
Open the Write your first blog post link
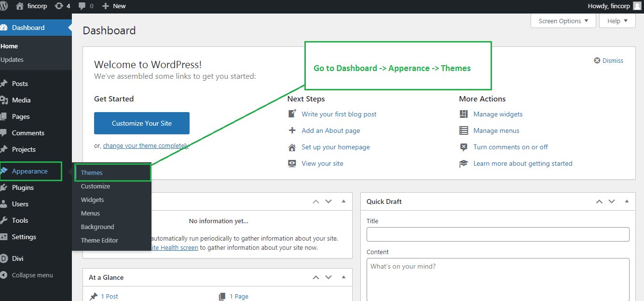pyautogui.click(x=339, y=114)
